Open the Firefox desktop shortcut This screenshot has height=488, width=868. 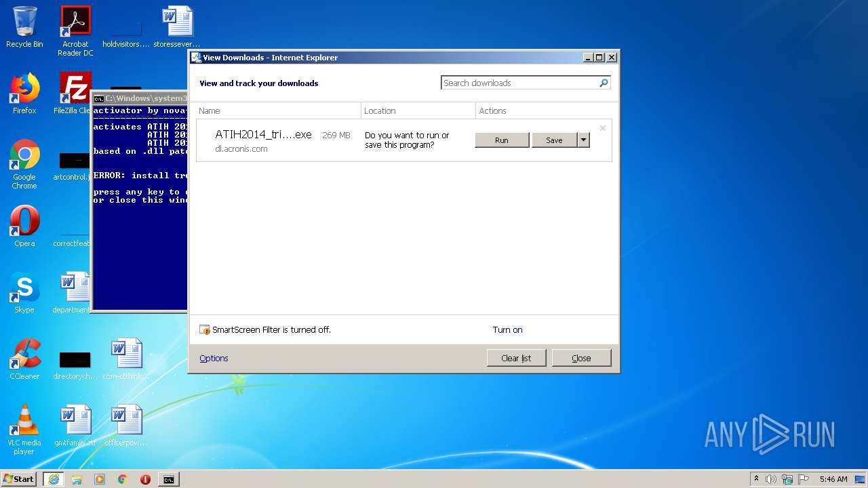pos(24,94)
